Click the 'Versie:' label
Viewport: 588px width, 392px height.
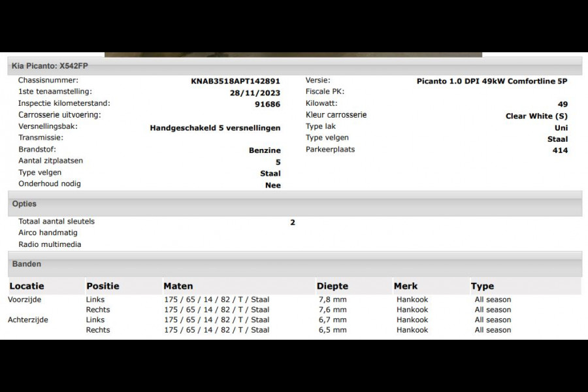click(318, 80)
